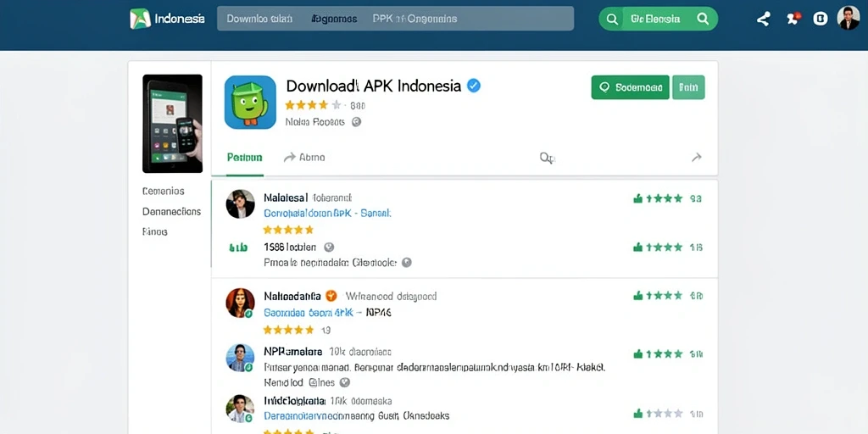
Task: Click the thumbs-up on the 1586 loblen row
Action: (x=637, y=248)
